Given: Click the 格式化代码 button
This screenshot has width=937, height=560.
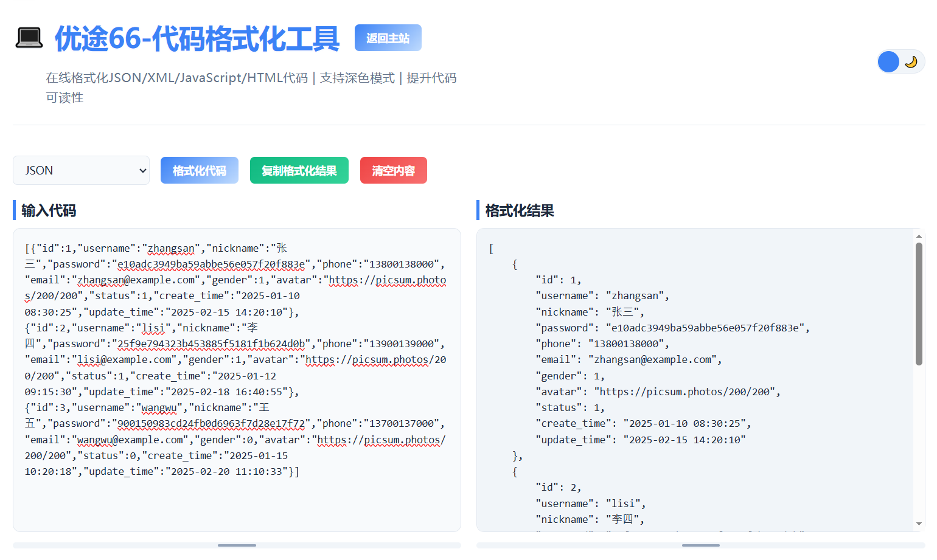Looking at the screenshot, I should tap(200, 170).
